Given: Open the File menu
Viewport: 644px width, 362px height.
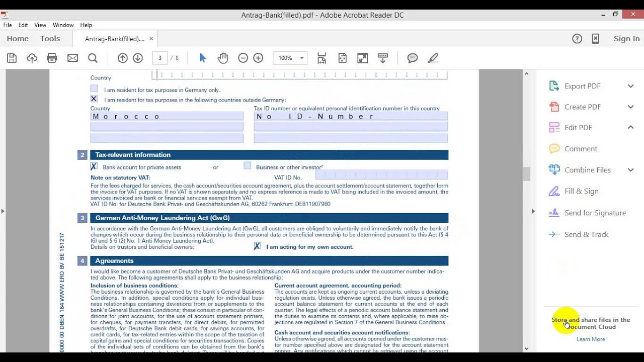Looking at the screenshot, I should click(x=8, y=25).
